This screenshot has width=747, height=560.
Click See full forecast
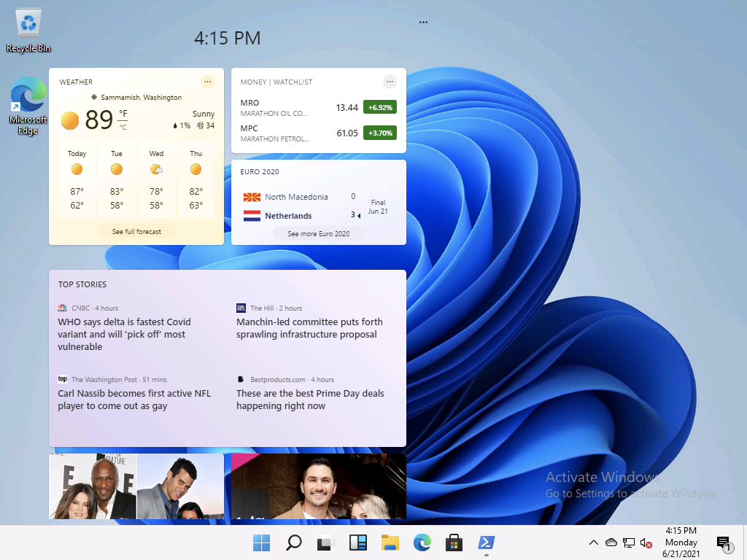tap(136, 230)
